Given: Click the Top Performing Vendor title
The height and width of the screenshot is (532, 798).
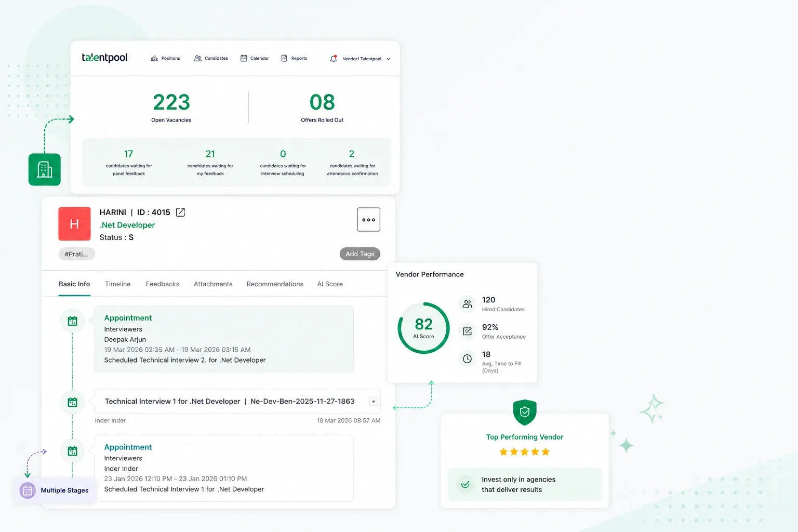Looking at the screenshot, I should point(525,437).
